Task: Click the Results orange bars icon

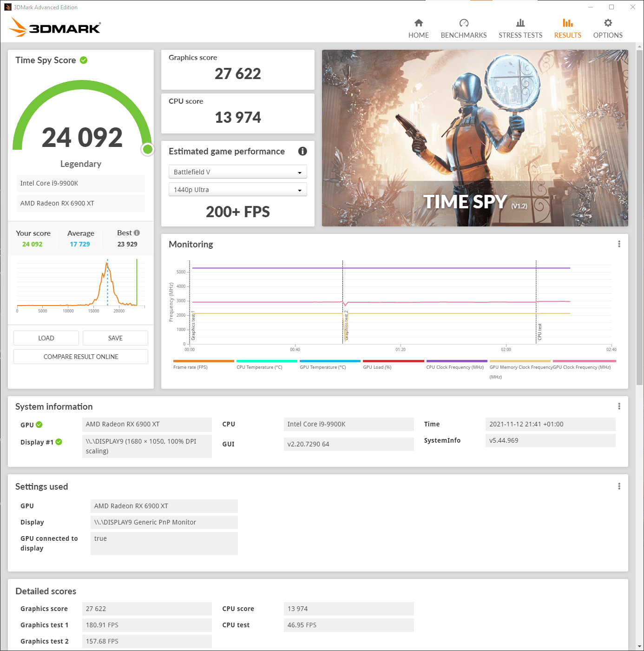Action: (x=567, y=23)
